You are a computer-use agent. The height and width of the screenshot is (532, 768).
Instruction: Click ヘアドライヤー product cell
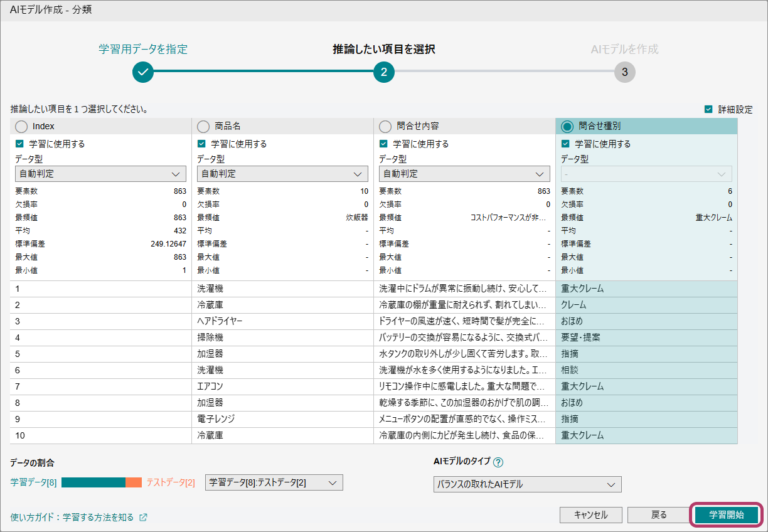pos(282,321)
